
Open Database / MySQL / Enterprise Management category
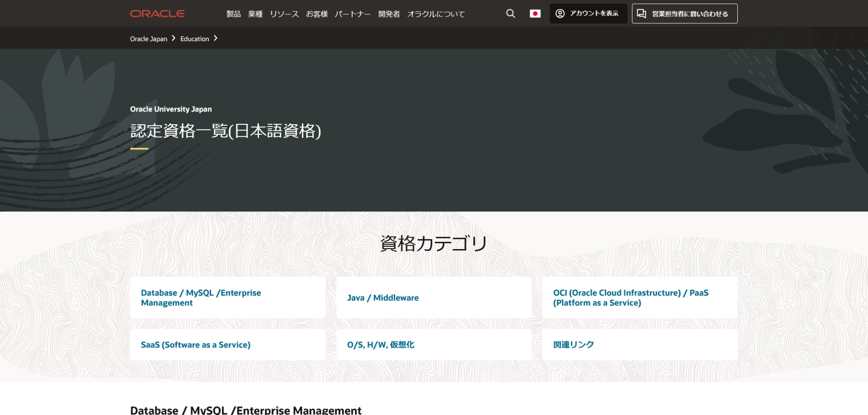(x=228, y=298)
